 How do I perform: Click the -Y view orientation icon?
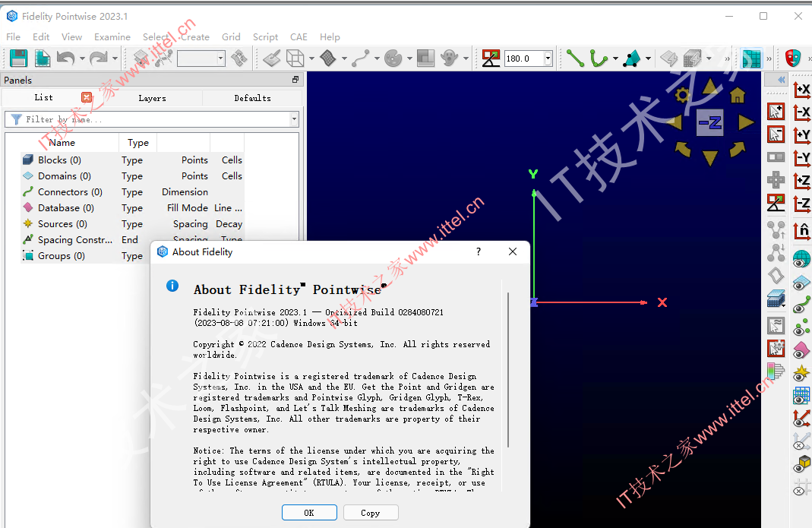coord(802,158)
